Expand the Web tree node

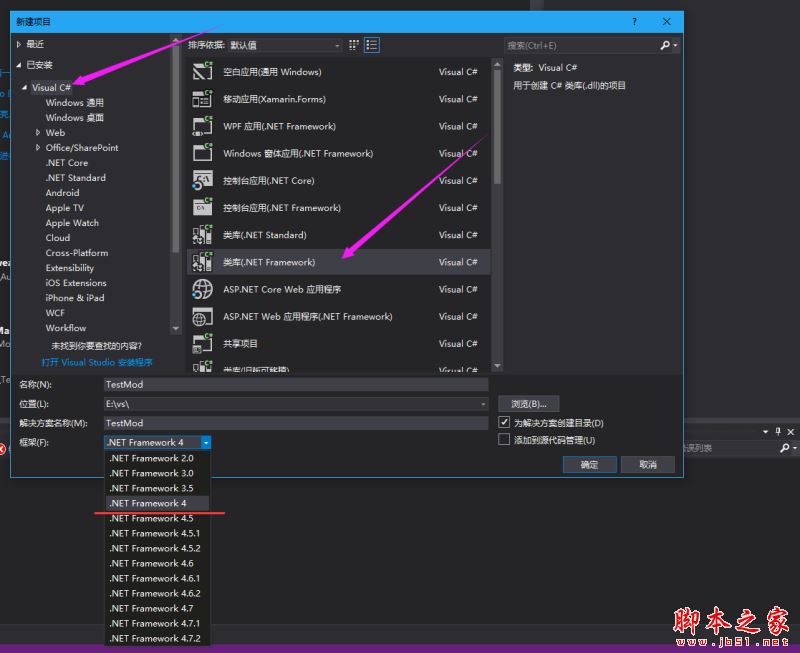38,133
